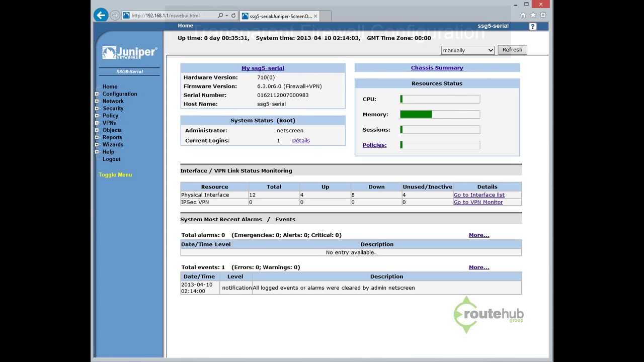Screen dimensions: 644x362
Task: Open Reports in the left menu
Action: click(x=112, y=137)
